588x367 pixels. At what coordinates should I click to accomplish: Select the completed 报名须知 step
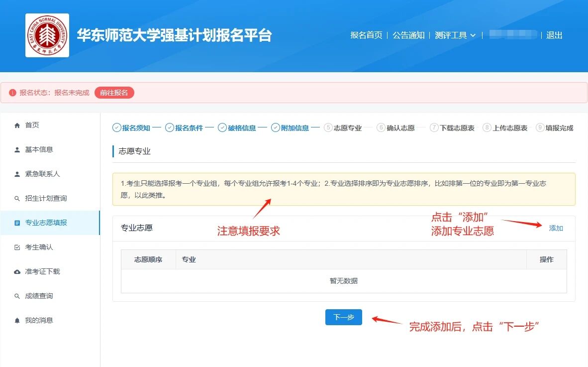tap(131, 128)
